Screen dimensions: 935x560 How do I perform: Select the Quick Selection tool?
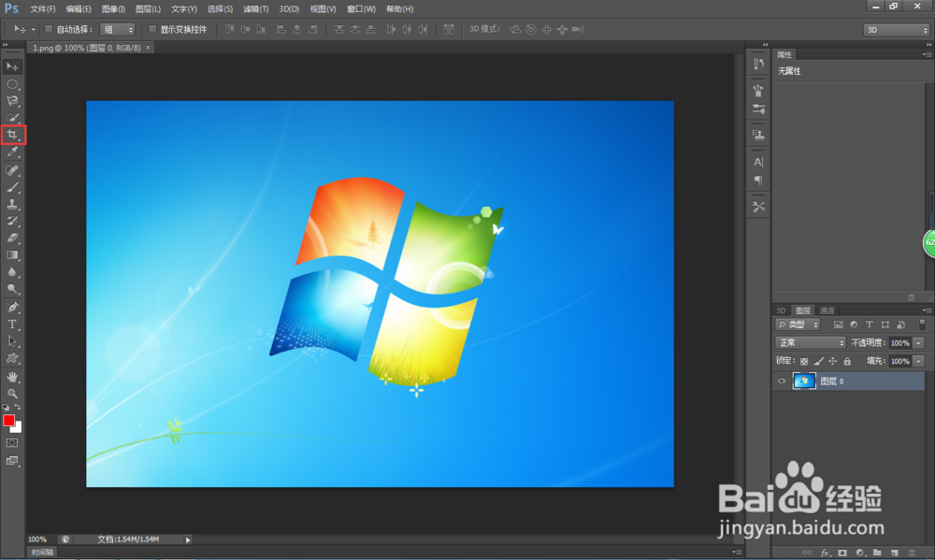(x=12, y=118)
